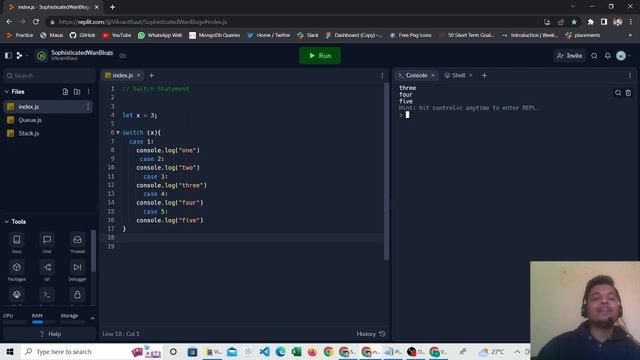This screenshot has height=360, width=640.
Task: Create a new file in Files panel
Action: (65, 92)
